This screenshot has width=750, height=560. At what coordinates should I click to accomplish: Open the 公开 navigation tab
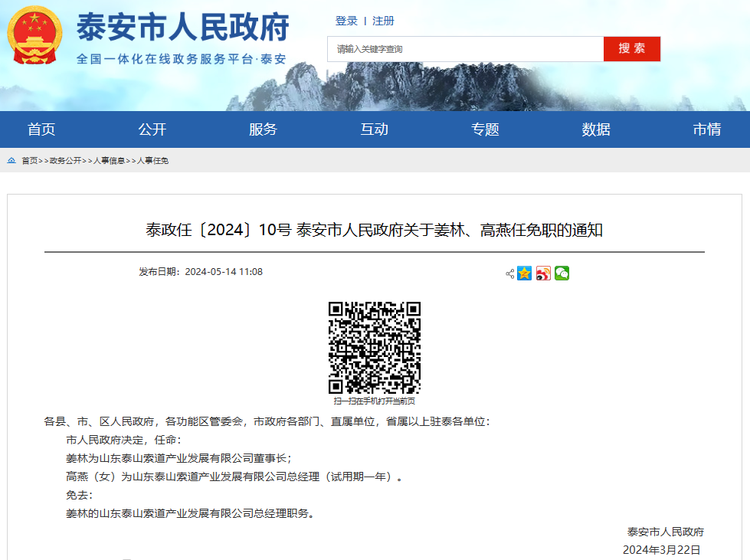pos(152,129)
